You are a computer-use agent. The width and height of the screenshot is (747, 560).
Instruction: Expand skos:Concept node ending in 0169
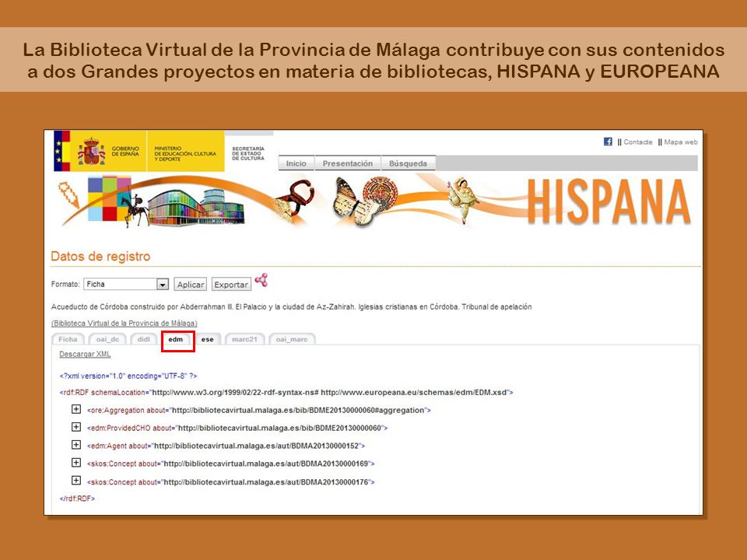point(75,462)
